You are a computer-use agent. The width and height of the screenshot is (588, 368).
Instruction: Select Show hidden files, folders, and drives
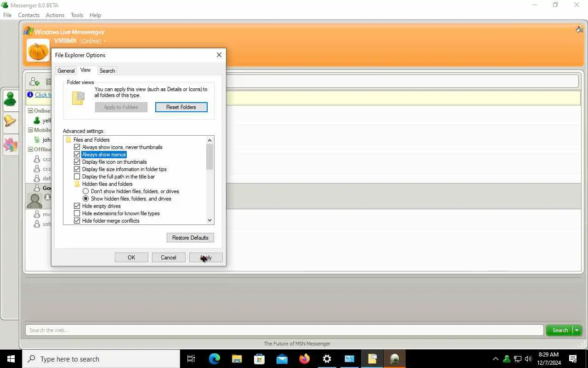tap(86, 199)
